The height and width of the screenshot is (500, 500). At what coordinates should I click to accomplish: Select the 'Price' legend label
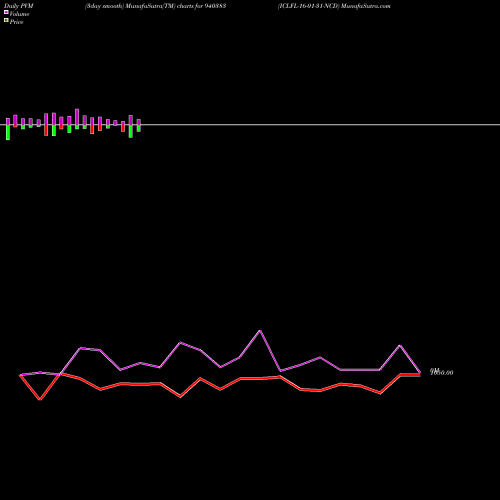coord(16,22)
